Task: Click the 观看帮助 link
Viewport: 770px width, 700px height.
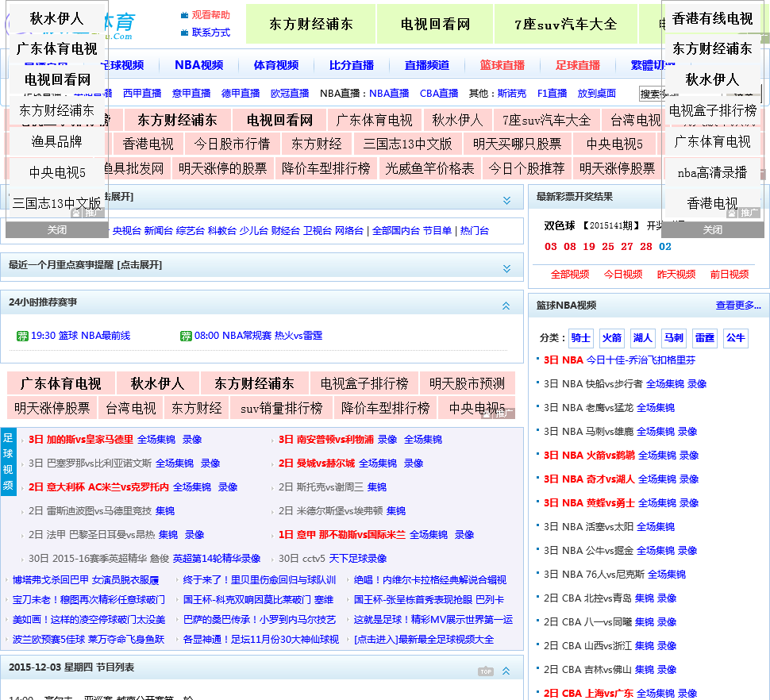Action: tap(210, 15)
